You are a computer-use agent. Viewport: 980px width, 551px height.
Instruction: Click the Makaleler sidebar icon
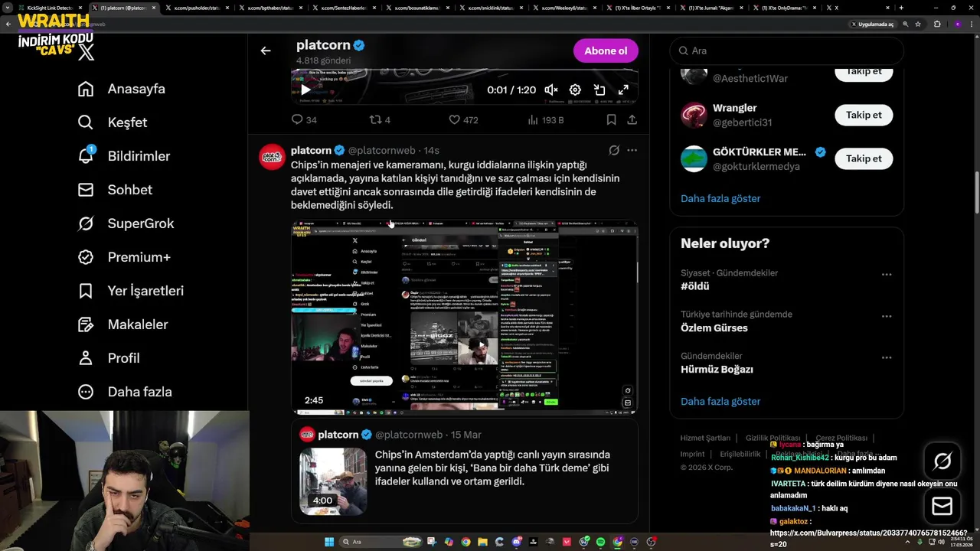pyautogui.click(x=86, y=324)
